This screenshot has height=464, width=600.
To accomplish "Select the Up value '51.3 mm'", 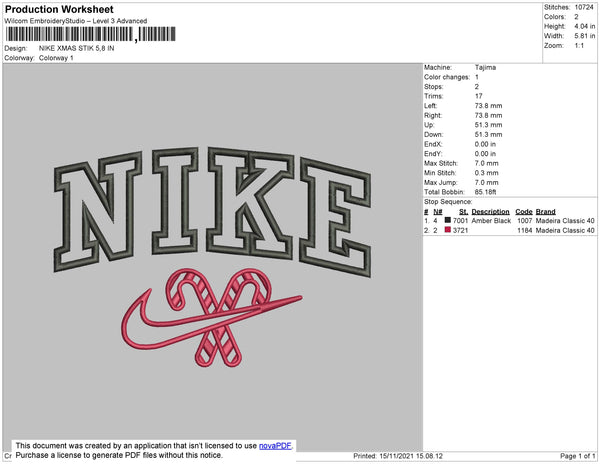I will [x=488, y=125].
